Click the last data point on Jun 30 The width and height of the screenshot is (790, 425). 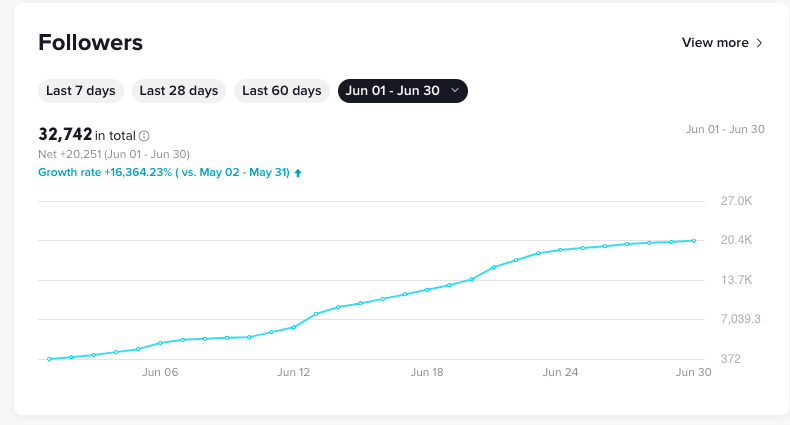point(694,240)
